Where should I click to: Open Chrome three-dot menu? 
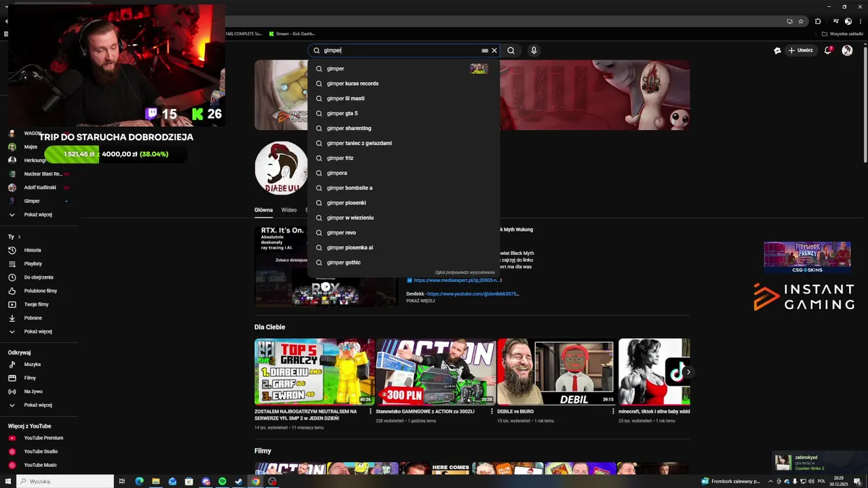click(x=859, y=21)
